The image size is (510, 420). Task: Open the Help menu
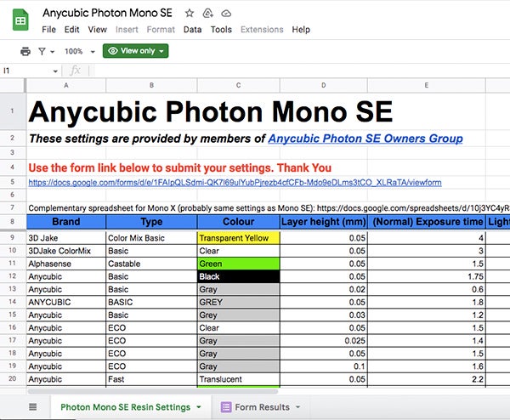pos(301,30)
